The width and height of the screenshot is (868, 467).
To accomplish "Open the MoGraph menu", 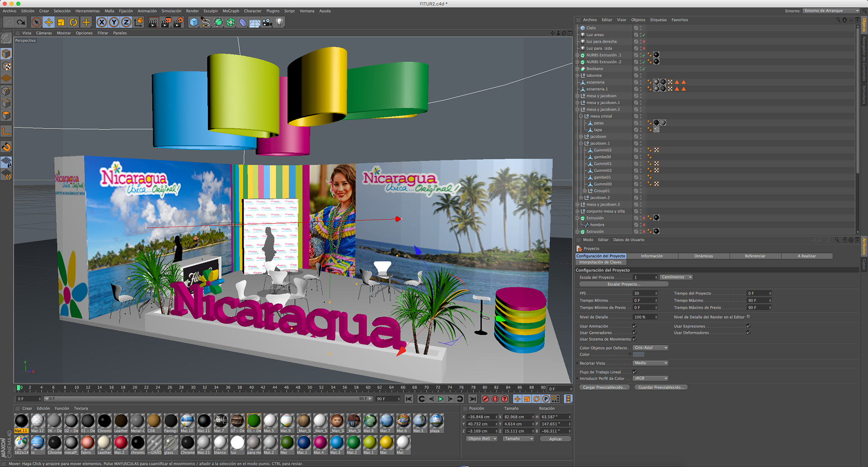I will pos(231,11).
